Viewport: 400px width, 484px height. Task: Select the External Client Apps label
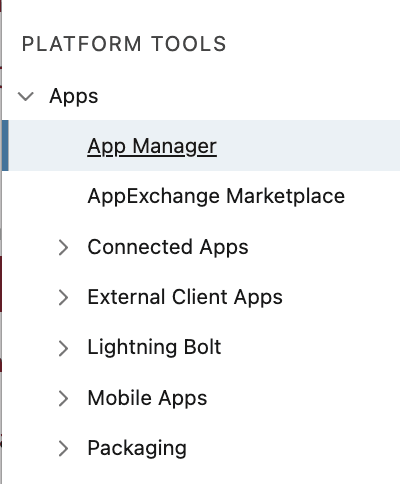(185, 297)
